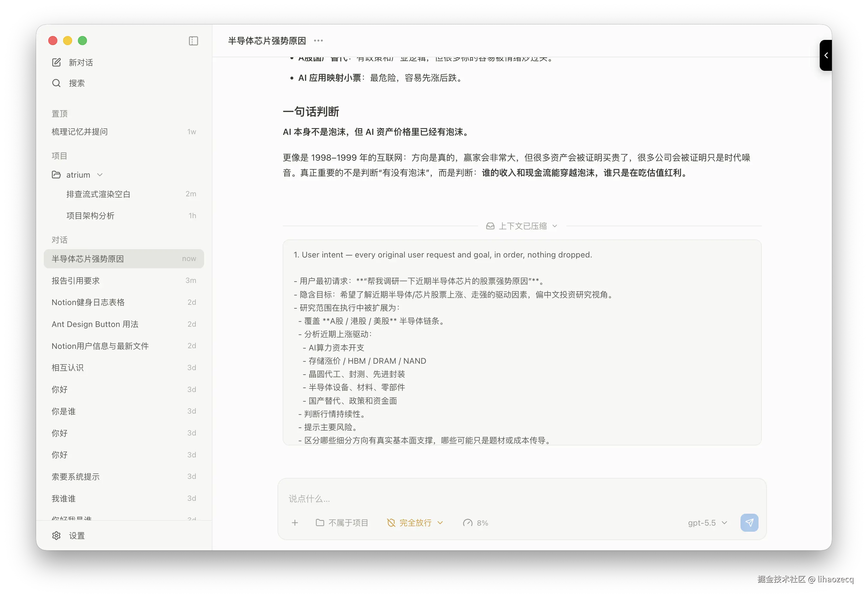Viewport: 868px width, 598px height.
Task: Click the search magnifier icon
Action: pyautogui.click(x=56, y=83)
